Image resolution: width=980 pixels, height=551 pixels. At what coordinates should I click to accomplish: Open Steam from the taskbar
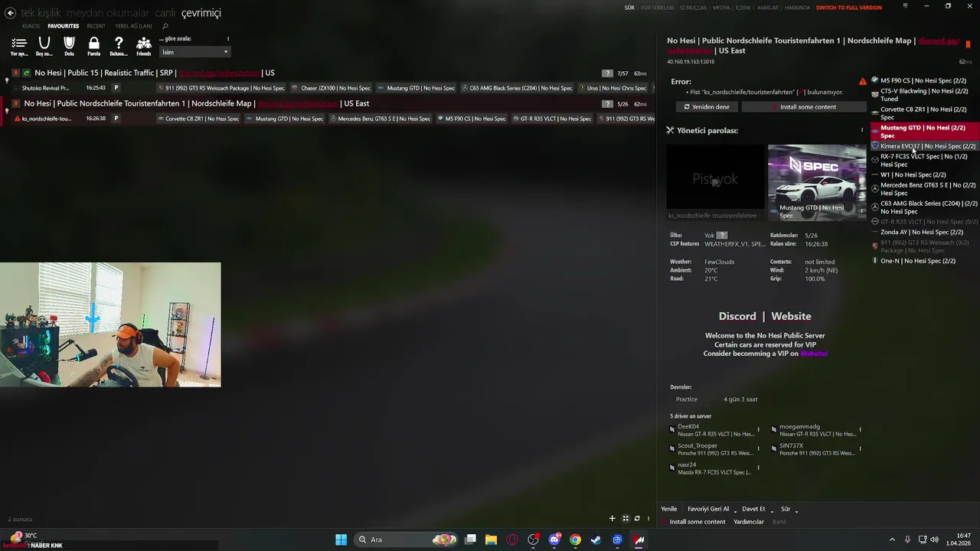pyautogui.click(x=596, y=540)
